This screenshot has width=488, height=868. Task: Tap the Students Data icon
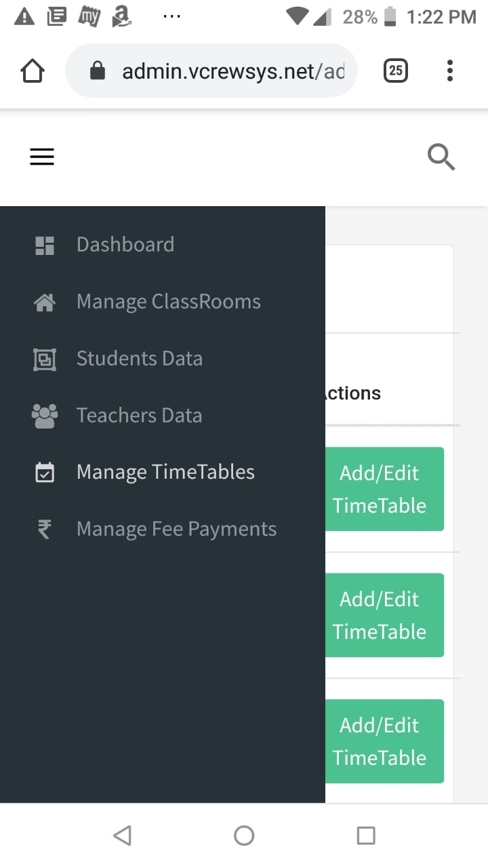[45, 359]
